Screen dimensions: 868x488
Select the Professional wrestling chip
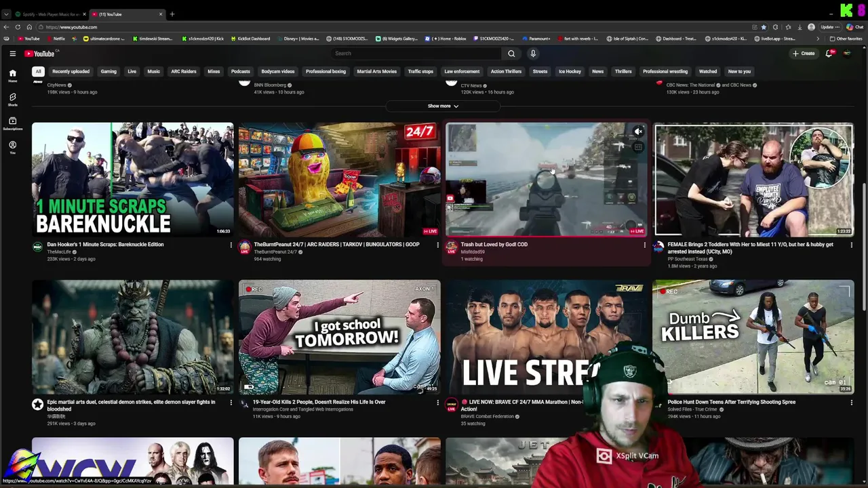[665, 71]
